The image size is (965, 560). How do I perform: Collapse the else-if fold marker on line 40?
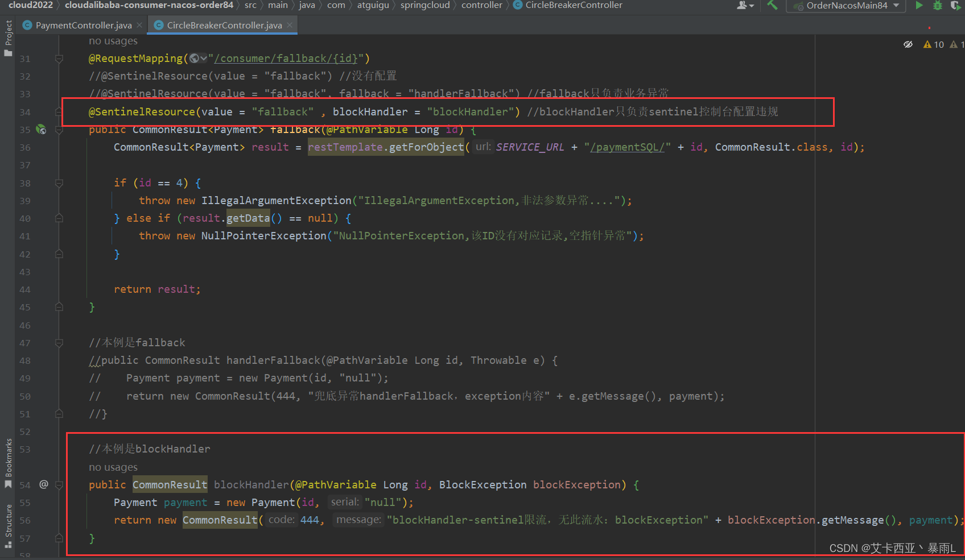[x=59, y=218]
